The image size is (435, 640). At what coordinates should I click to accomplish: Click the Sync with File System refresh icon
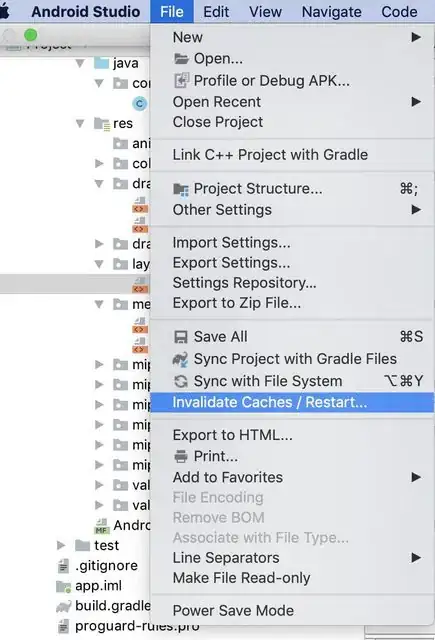tap(181, 381)
